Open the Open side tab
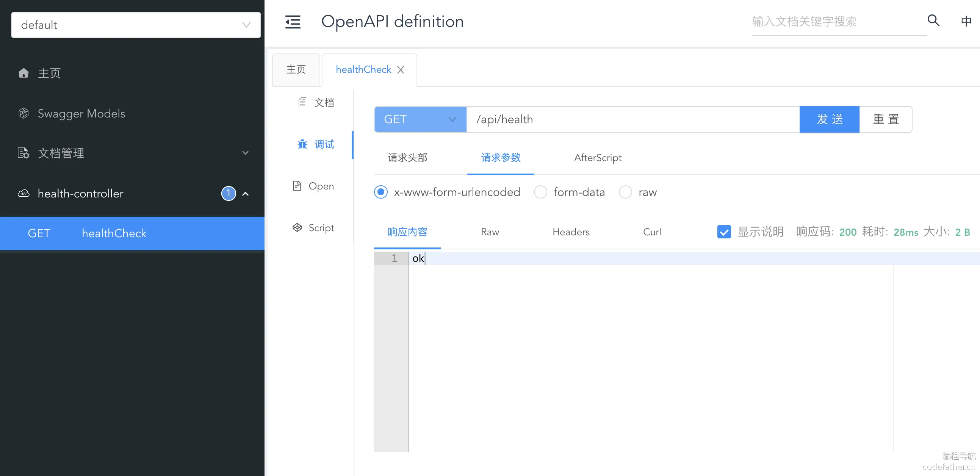The width and height of the screenshot is (980, 476). 313,186
